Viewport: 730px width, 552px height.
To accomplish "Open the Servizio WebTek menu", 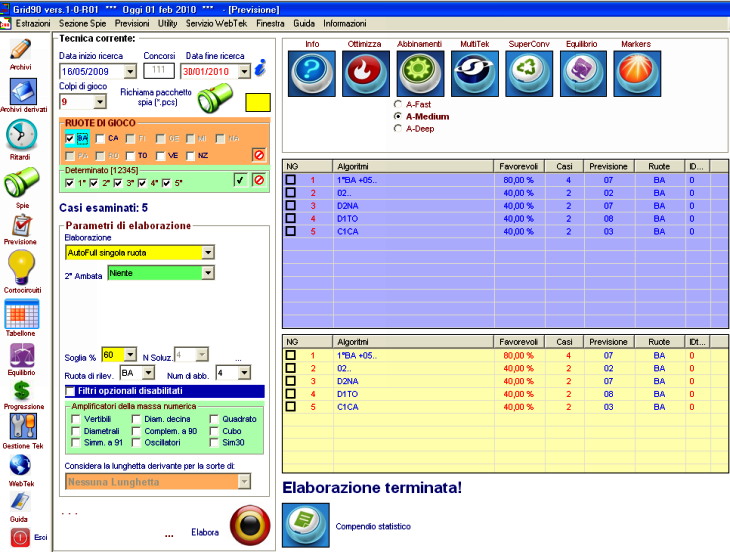I will pyautogui.click(x=216, y=23).
